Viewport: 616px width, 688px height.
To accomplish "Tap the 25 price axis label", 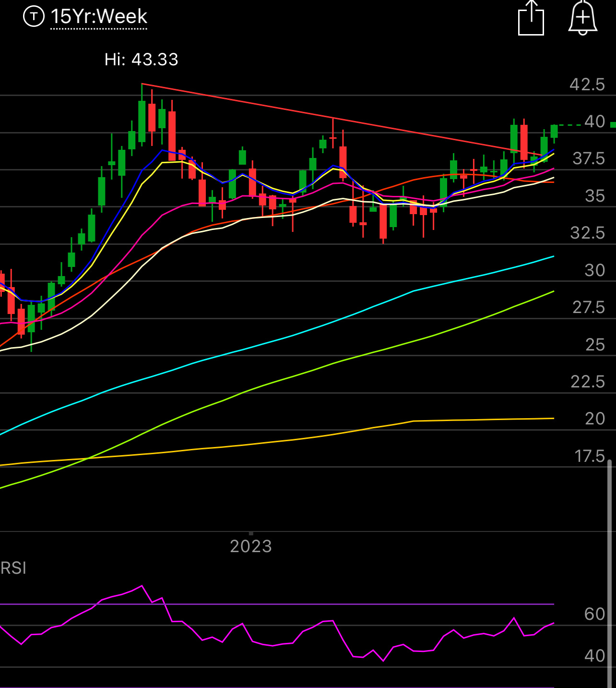I will 595,345.
